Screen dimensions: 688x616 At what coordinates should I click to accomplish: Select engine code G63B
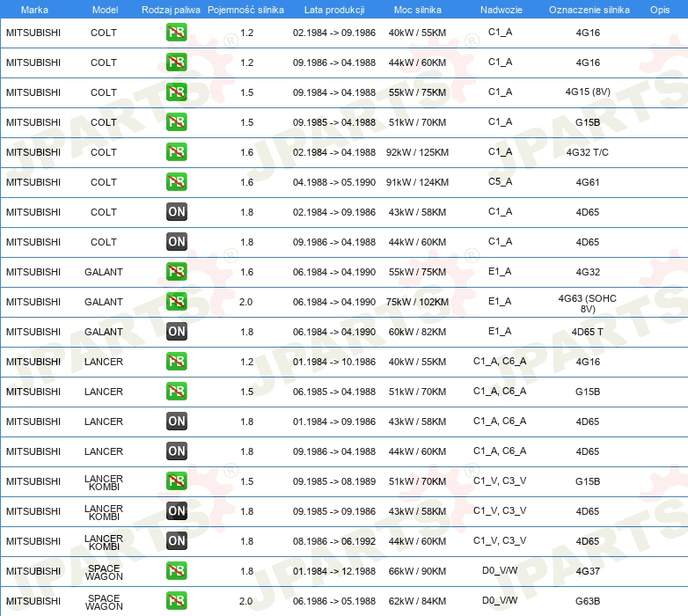pyautogui.click(x=588, y=601)
